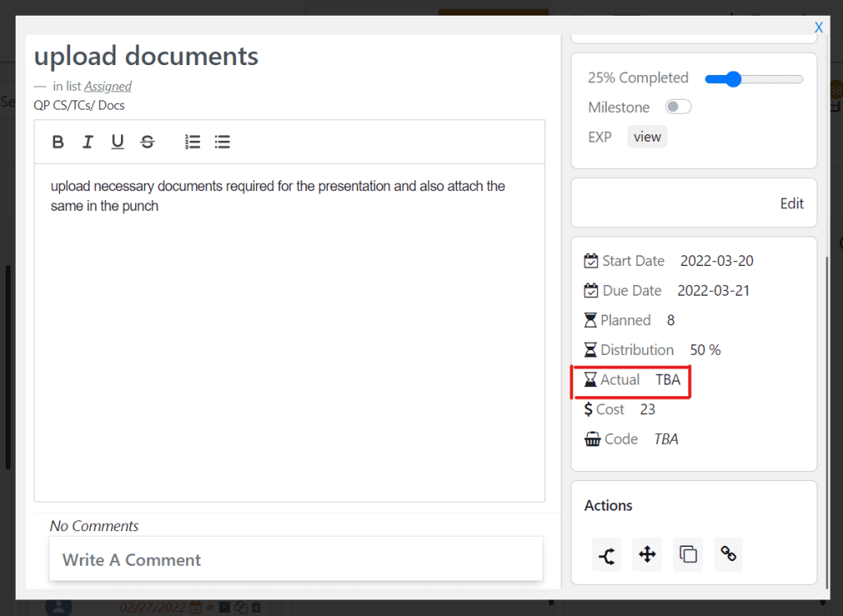Screen dimensions: 843x616
Task: Click the Distribution hourglass icon
Action: pyautogui.click(x=590, y=350)
